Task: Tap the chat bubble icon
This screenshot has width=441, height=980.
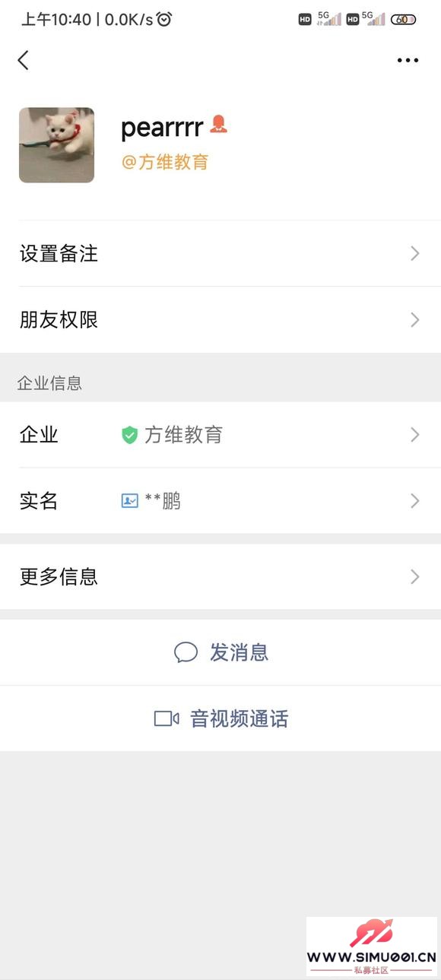Action: 186,653
